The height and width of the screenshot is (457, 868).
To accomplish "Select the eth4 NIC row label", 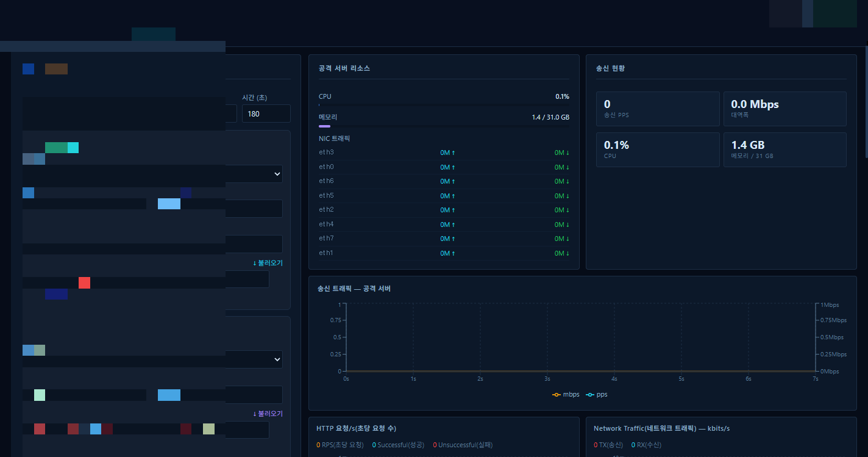I will tap(326, 225).
